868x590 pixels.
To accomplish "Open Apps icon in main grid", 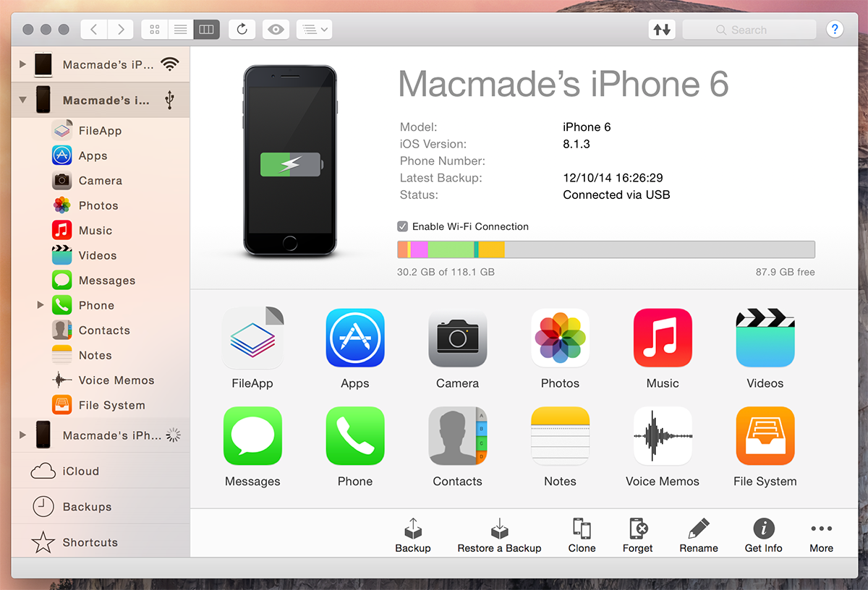I will point(355,338).
